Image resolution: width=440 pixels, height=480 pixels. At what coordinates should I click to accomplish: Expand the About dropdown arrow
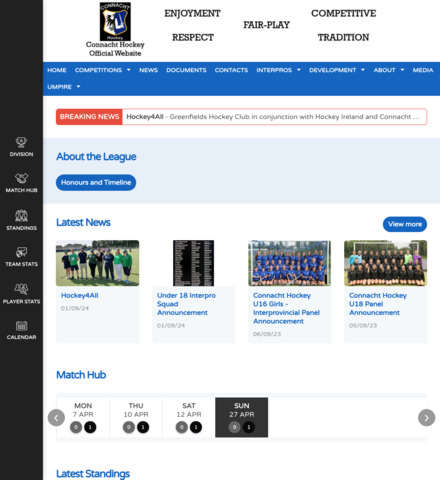pyautogui.click(x=402, y=70)
